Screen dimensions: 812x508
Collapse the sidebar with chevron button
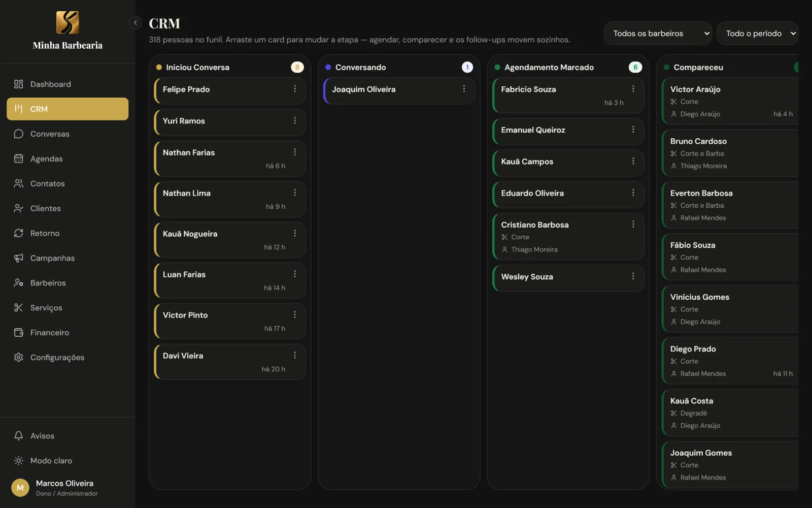(x=135, y=23)
